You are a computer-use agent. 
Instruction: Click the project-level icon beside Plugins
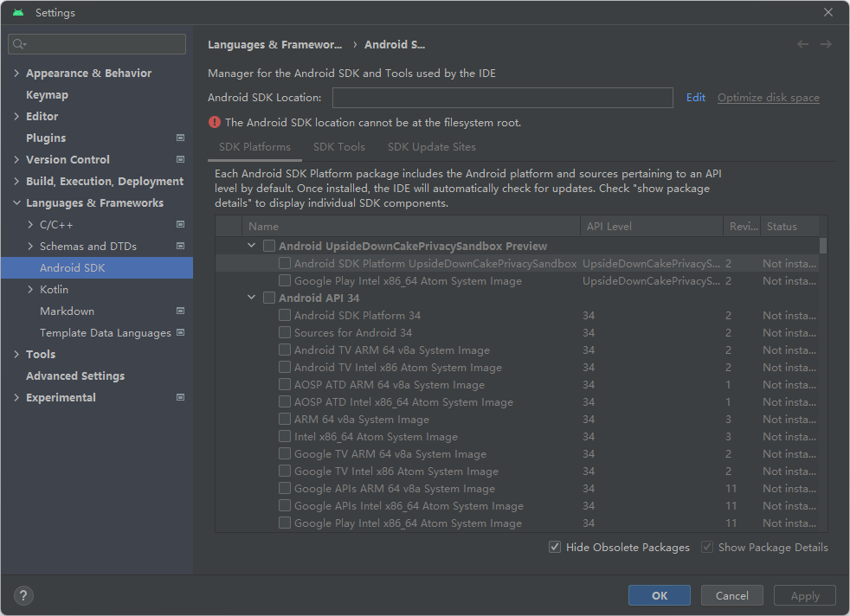coord(181,138)
